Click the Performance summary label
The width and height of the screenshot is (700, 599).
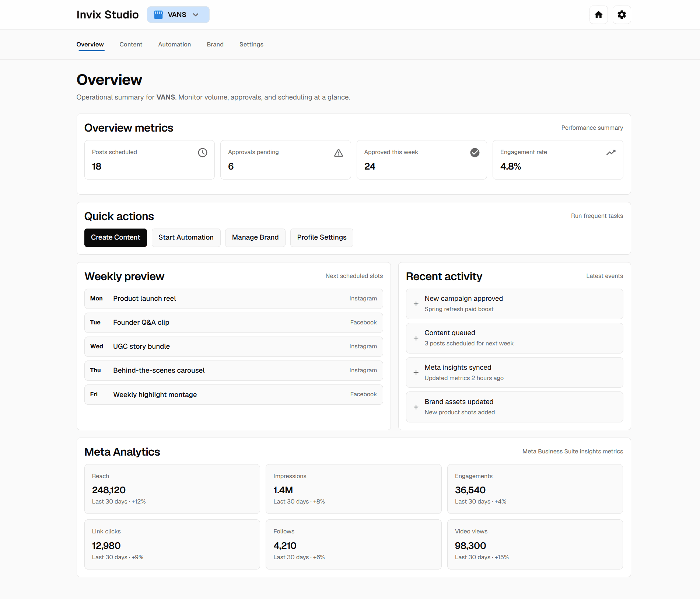tap(592, 128)
